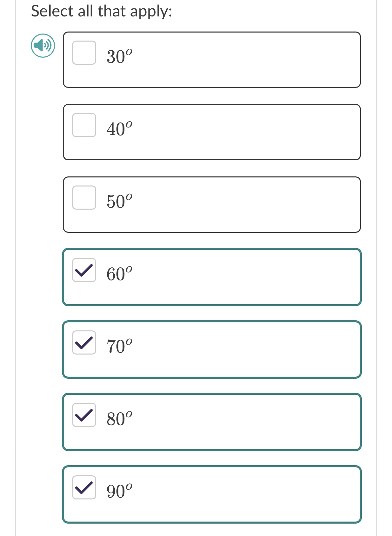Image resolution: width=392 pixels, height=536 pixels.
Task: Click the 'Select all that apply' heading text
Action: pos(101,11)
